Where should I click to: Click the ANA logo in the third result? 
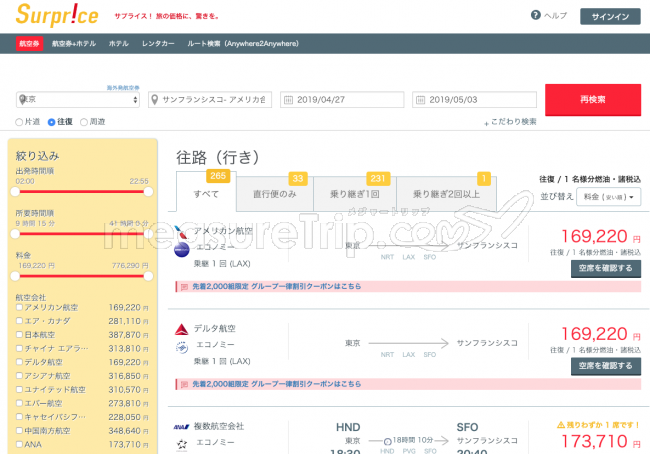pyautogui.click(x=181, y=427)
